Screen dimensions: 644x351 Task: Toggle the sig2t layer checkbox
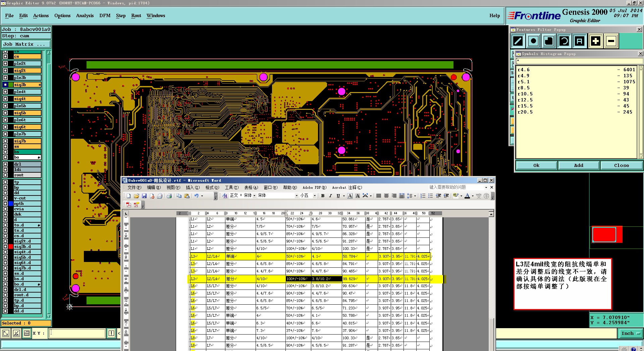[x=5, y=71]
